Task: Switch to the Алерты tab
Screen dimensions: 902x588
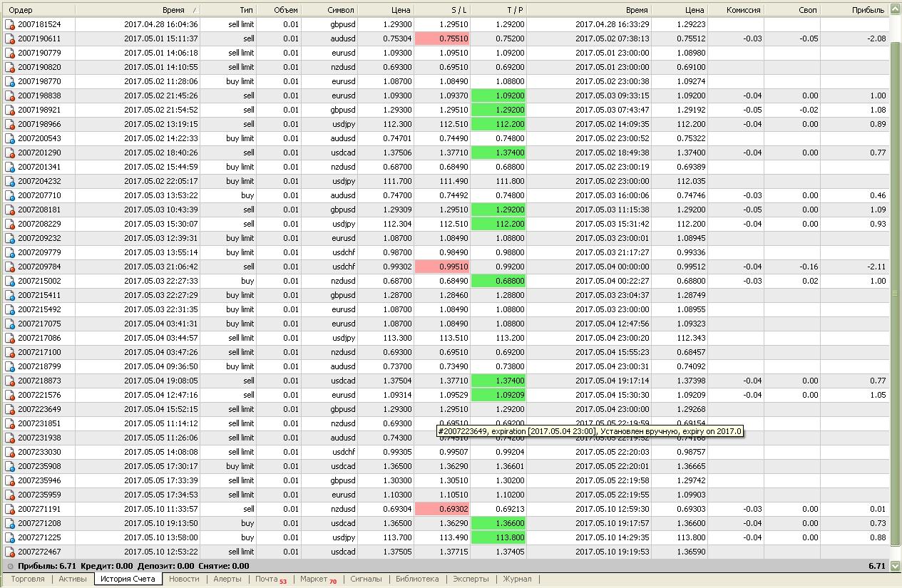Action: pyautogui.click(x=227, y=579)
